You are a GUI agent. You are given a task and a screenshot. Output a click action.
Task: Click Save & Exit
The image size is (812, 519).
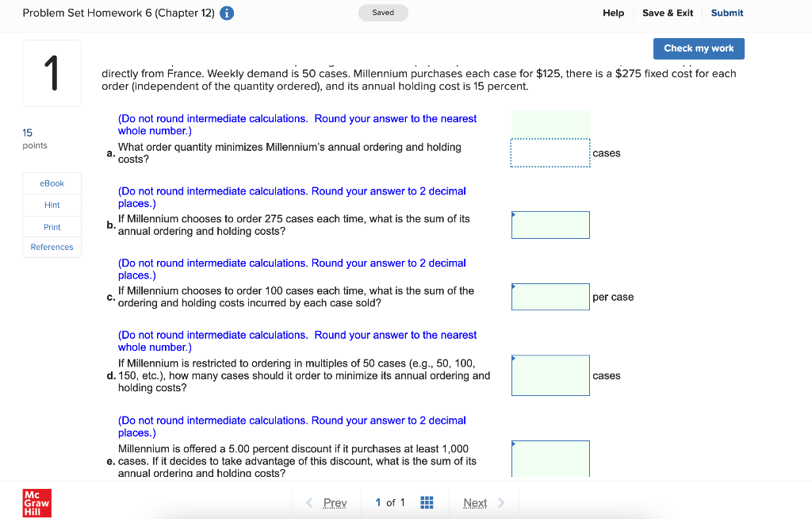(x=667, y=13)
